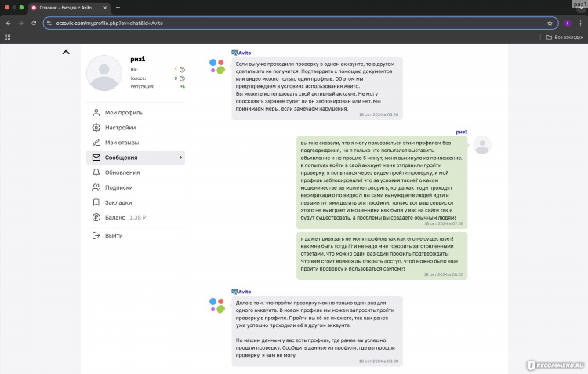
Task: Open риз1 sender link above green message
Action: click(x=462, y=132)
